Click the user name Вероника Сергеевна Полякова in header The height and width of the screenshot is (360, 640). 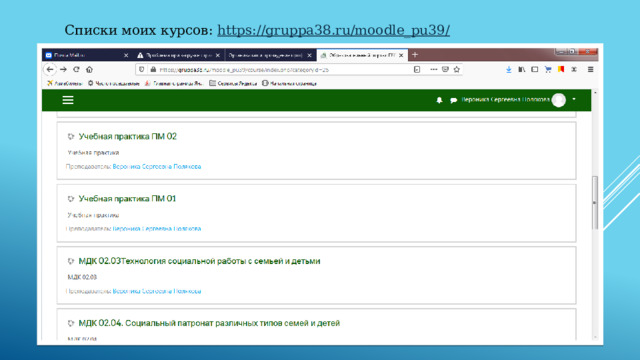pyautogui.click(x=505, y=100)
